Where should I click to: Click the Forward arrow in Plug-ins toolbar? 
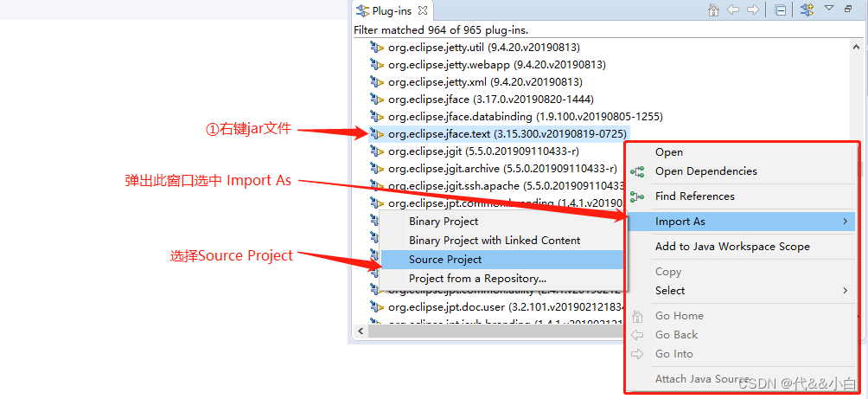[752, 10]
